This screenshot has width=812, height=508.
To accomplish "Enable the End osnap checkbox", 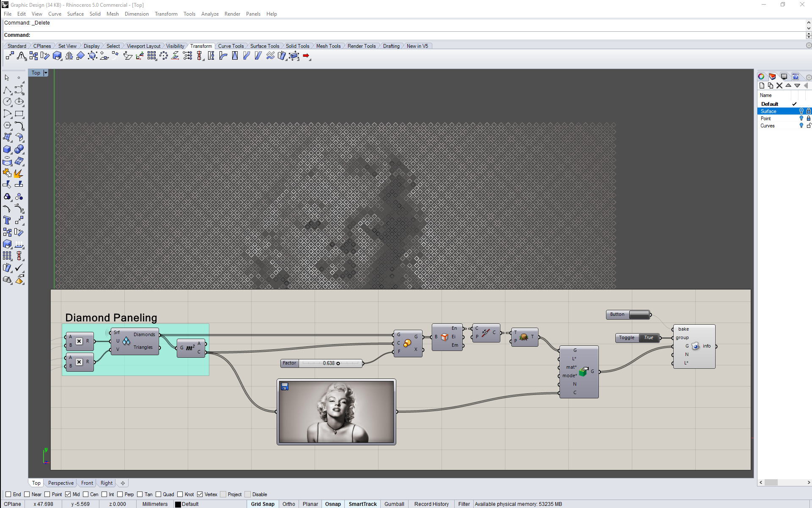I will pos(8,494).
